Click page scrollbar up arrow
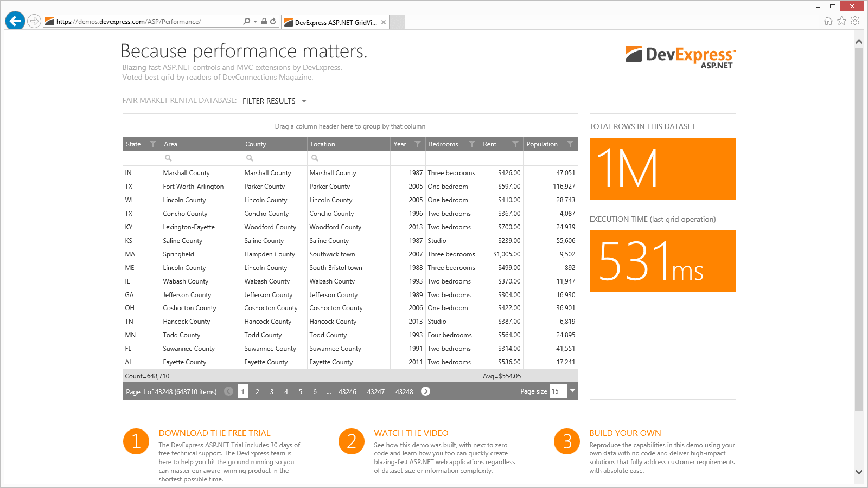This screenshot has width=868, height=488. tap(859, 42)
